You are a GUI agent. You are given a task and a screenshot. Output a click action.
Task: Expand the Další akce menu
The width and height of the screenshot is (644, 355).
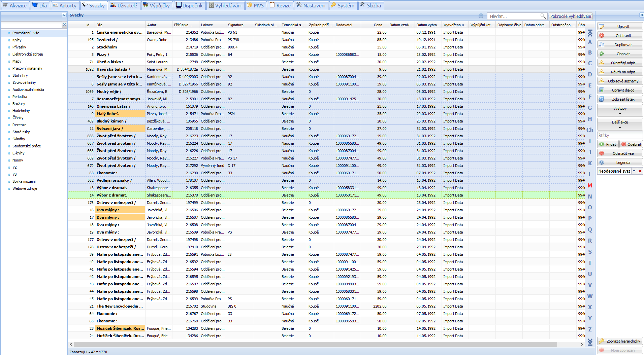click(620, 124)
